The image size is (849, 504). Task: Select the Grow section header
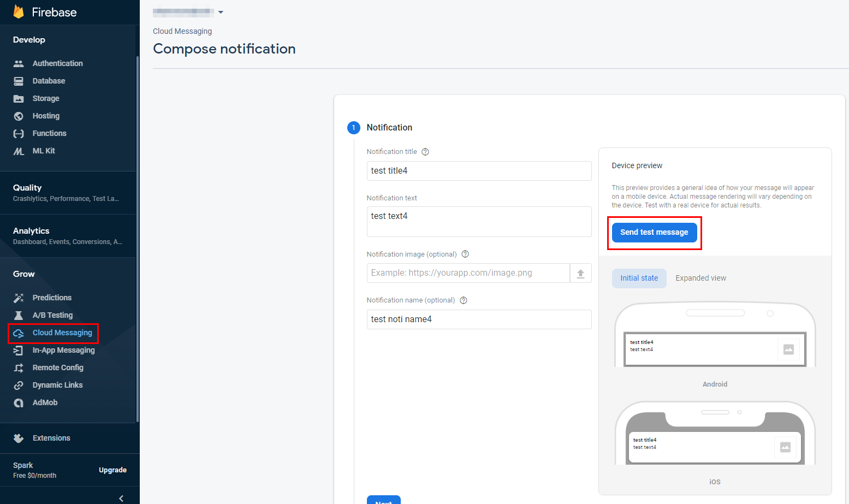pos(23,274)
